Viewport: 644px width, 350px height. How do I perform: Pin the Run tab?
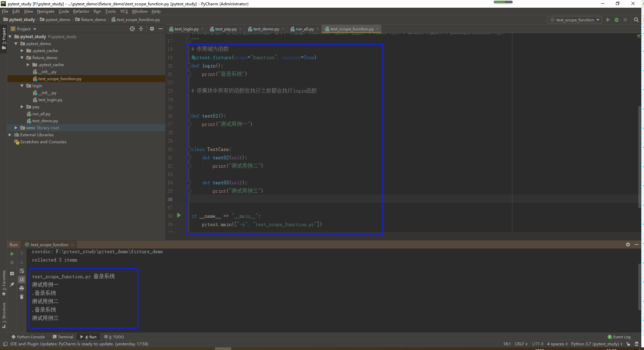12,285
